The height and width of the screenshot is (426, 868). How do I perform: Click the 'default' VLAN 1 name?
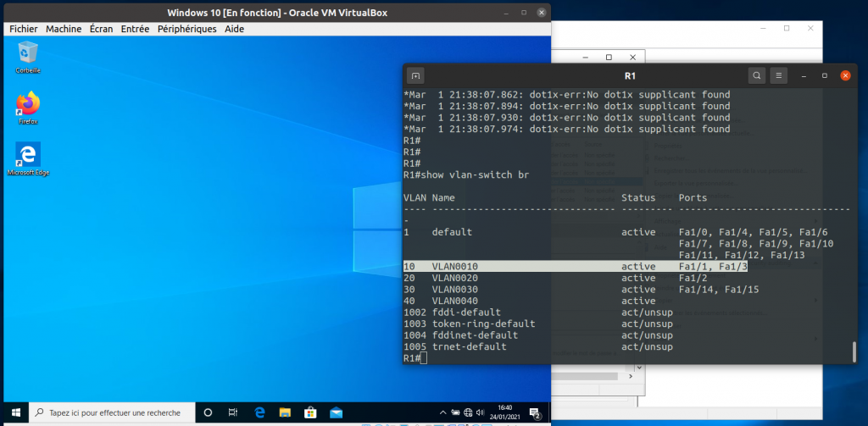pyautogui.click(x=453, y=232)
